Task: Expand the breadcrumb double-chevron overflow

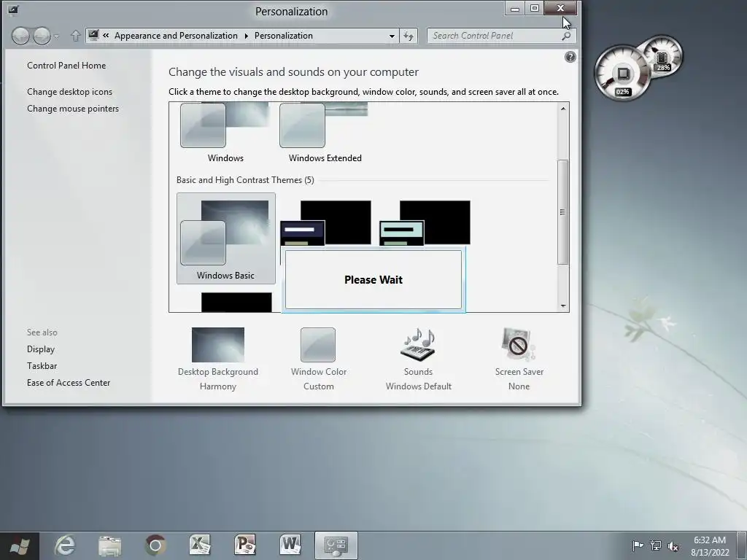Action: (106, 35)
